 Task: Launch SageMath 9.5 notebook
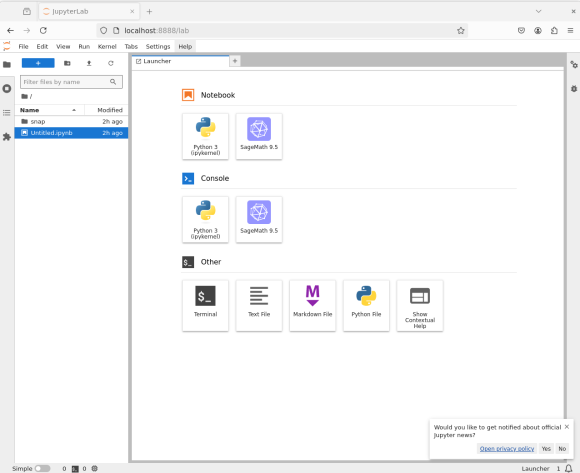point(259,136)
